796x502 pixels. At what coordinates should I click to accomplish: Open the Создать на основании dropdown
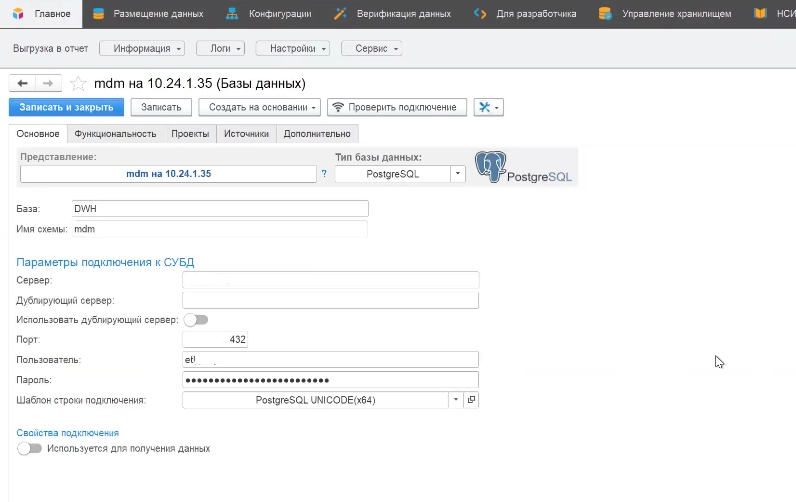(259, 107)
